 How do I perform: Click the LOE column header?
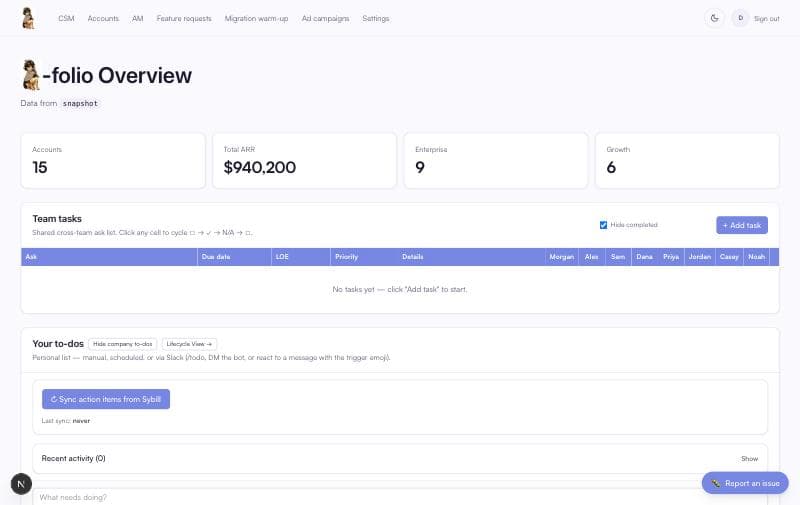[301, 257]
